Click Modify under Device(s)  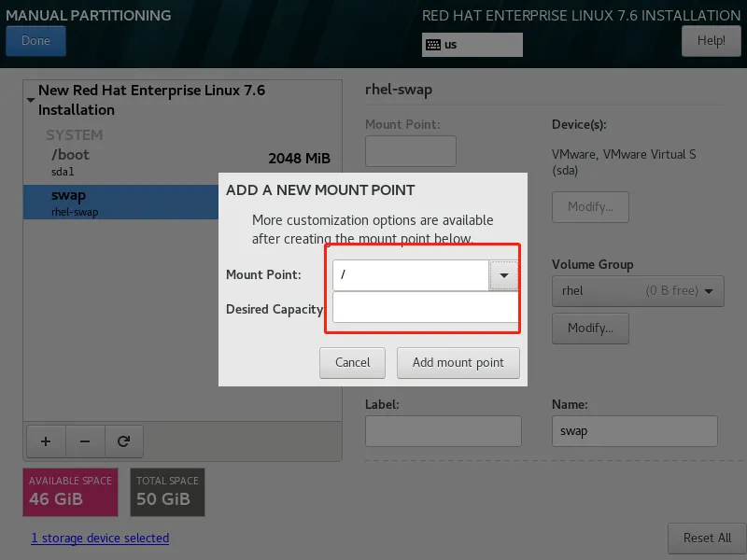coord(590,206)
